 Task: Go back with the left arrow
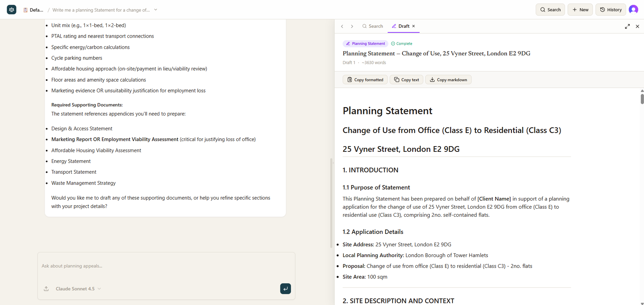(x=342, y=26)
